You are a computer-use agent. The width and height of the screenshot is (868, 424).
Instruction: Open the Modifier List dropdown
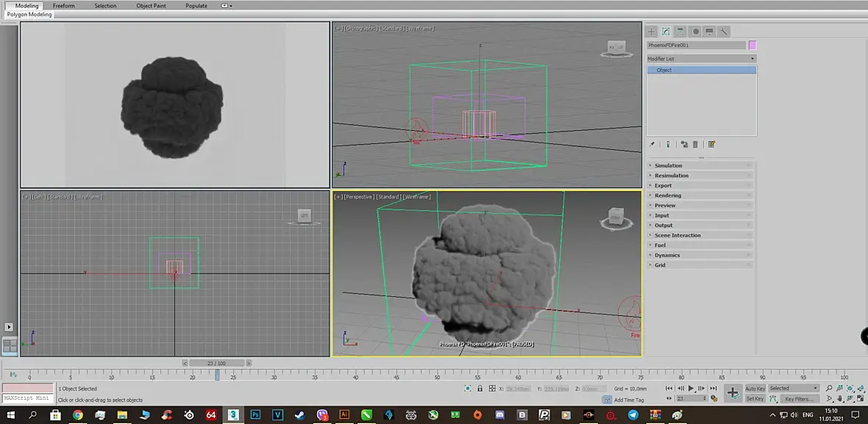click(x=701, y=59)
